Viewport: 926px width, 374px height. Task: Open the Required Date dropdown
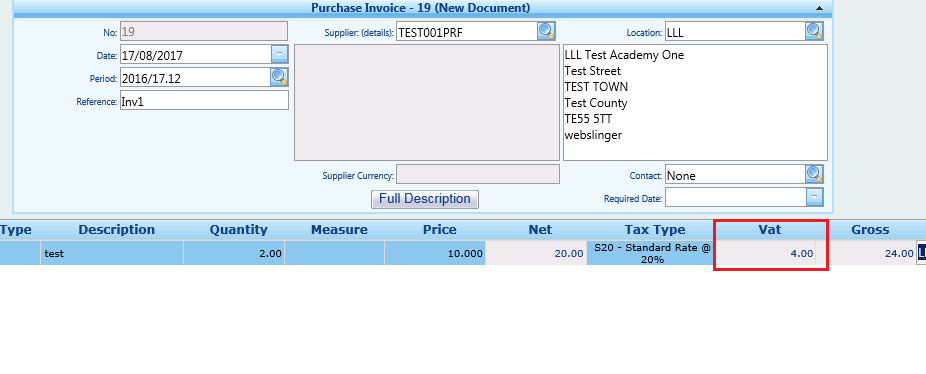[x=814, y=197]
